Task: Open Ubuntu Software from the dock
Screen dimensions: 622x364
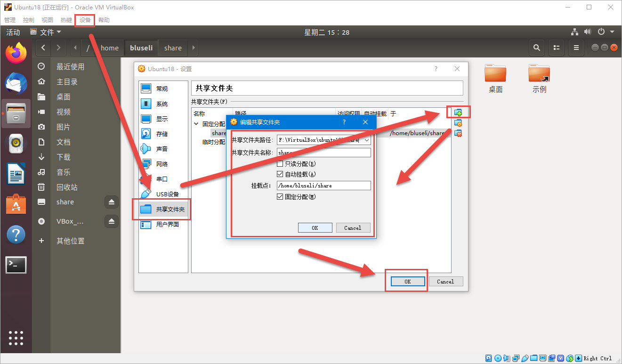Action: pos(16,204)
